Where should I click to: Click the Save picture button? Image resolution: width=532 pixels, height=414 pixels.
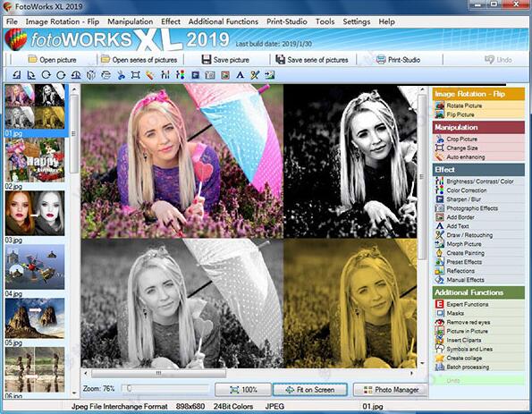[225, 60]
